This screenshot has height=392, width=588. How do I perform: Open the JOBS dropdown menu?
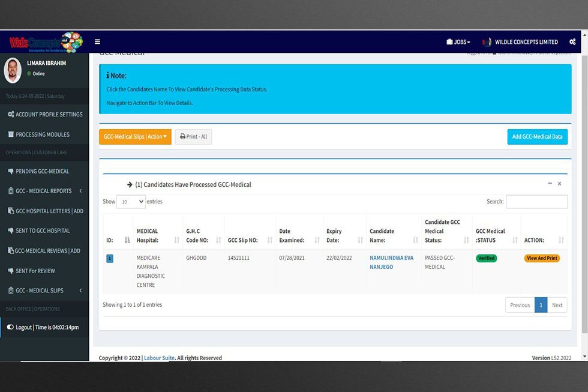(x=459, y=42)
